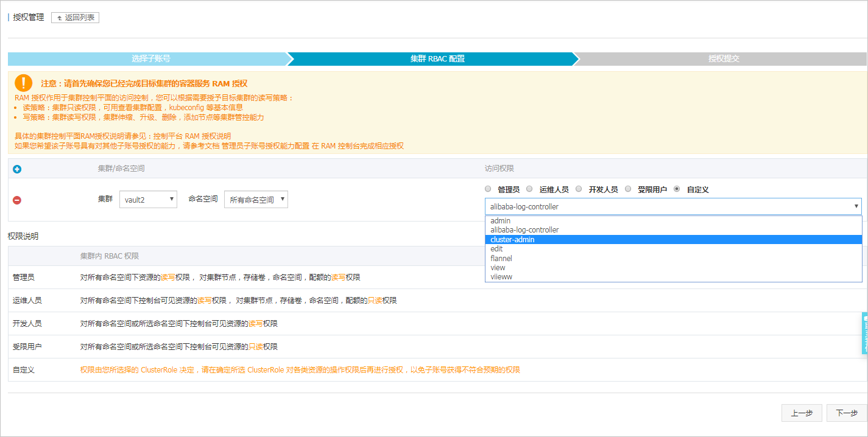Click the 上一步 previous step button
868x437 pixels.
tap(802, 413)
